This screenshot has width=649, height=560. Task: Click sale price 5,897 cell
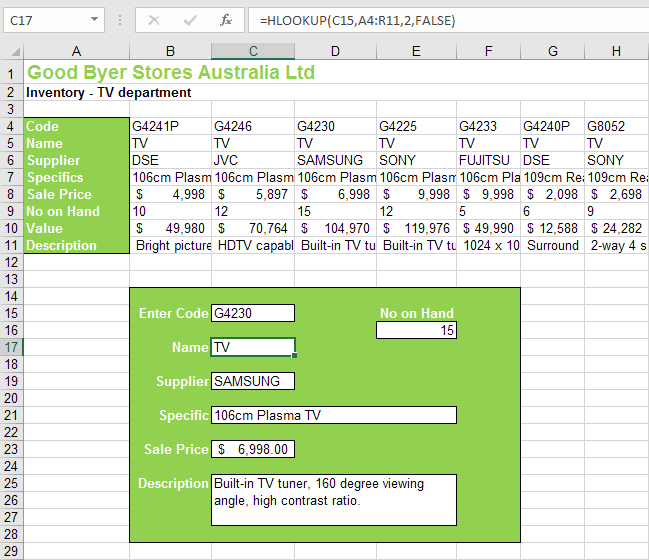point(253,194)
